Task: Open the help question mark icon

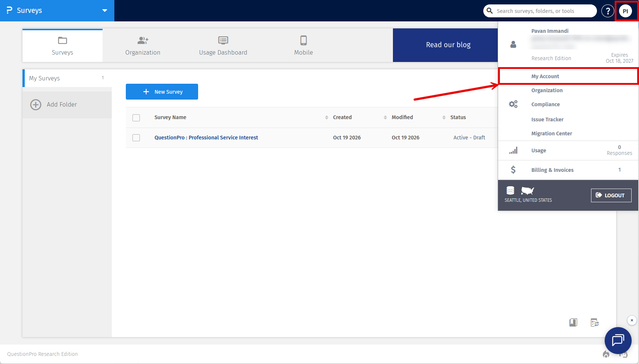Action: point(608,11)
